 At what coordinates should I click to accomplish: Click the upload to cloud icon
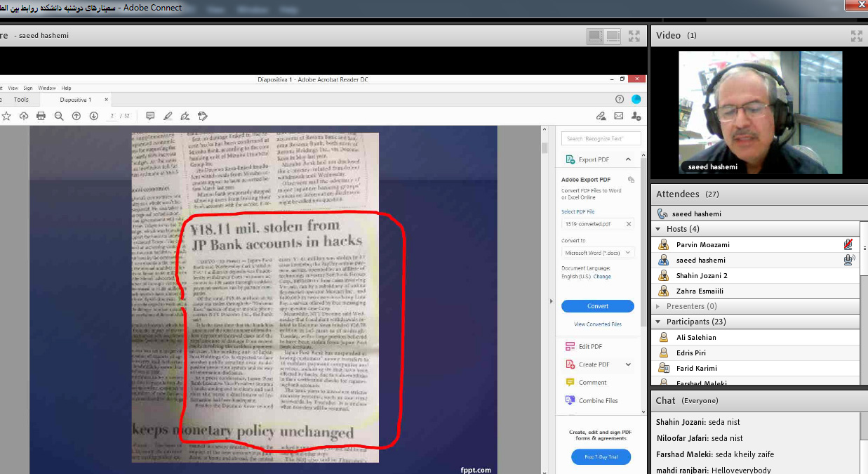point(24,116)
